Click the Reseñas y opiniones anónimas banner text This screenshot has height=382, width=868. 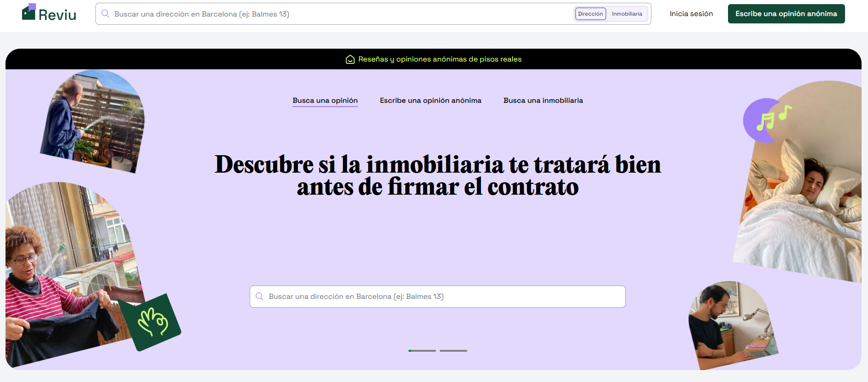pos(440,59)
